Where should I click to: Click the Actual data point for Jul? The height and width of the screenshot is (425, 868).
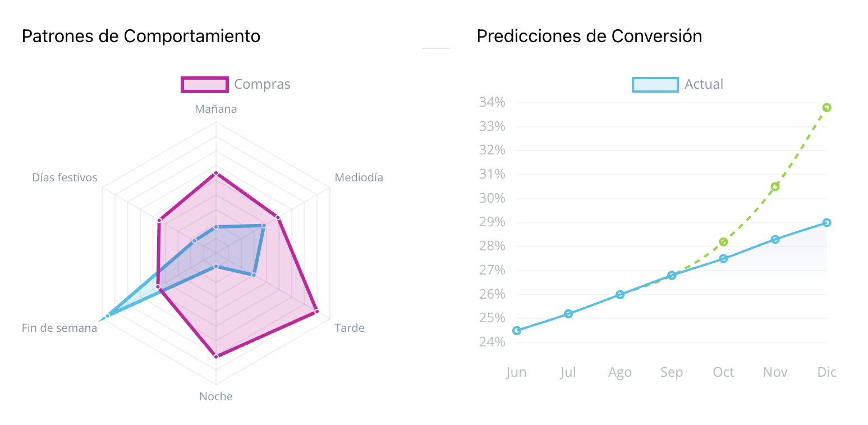(x=568, y=314)
